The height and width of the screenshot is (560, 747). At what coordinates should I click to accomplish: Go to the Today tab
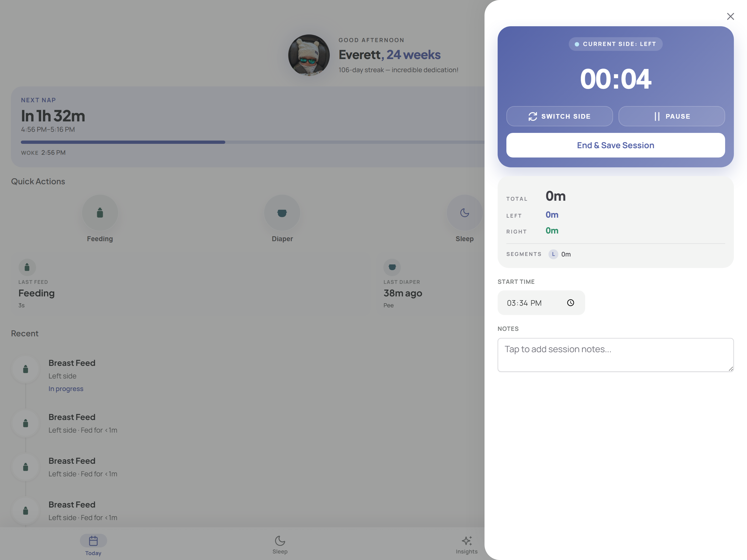[x=93, y=545]
